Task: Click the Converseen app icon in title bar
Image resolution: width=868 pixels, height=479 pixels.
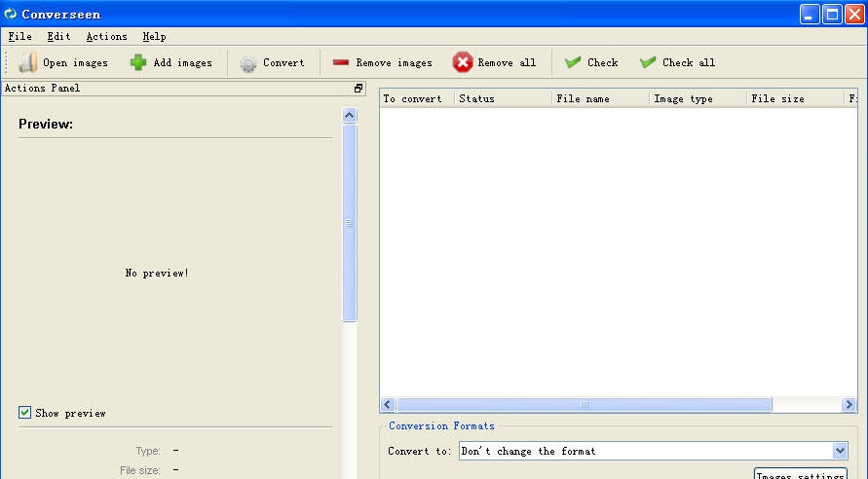Action: [x=11, y=14]
